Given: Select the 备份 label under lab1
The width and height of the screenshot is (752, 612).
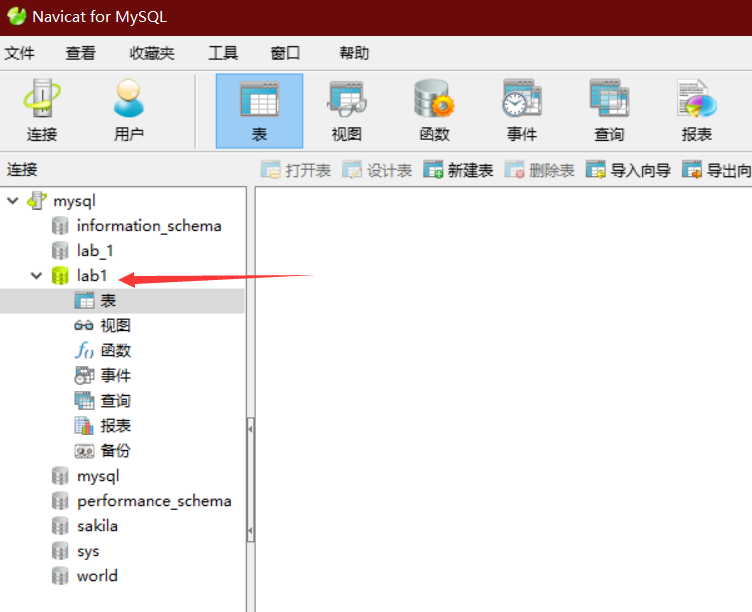Looking at the screenshot, I should tap(116, 451).
